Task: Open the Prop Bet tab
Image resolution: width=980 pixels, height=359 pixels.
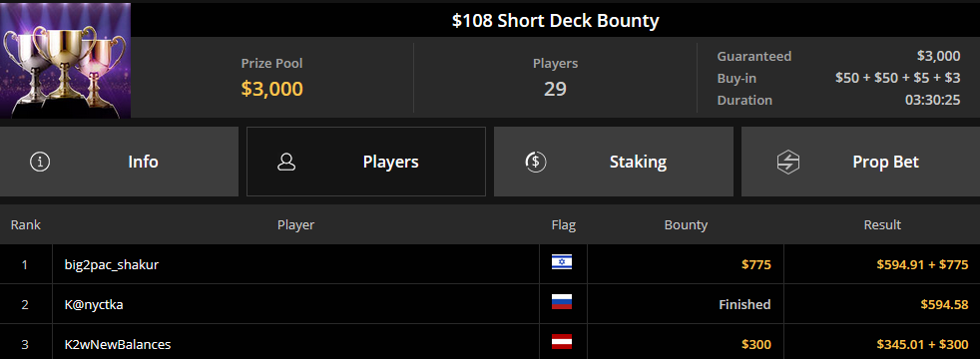Action: click(860, 162)
